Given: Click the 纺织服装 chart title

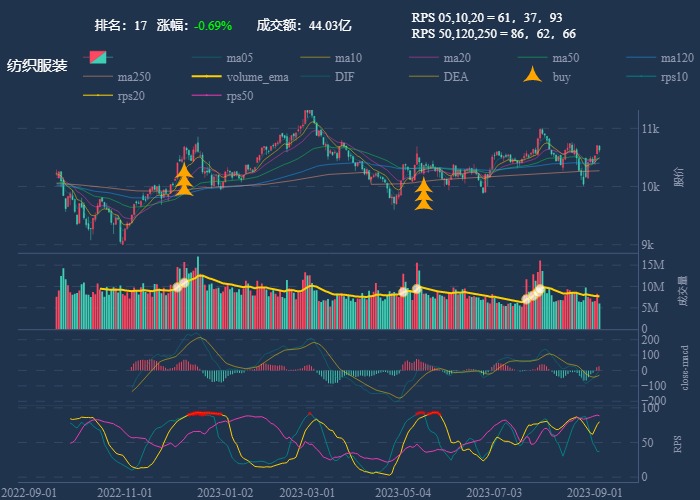Looking at the screenshot, I should 37,66.
